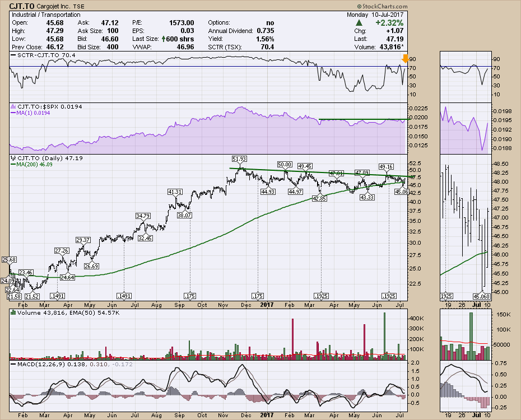Click the 1925 dividend label in zoom panel
Image resolution: width=521 pixels, height=420 pixels.
(x=446, y=296)
